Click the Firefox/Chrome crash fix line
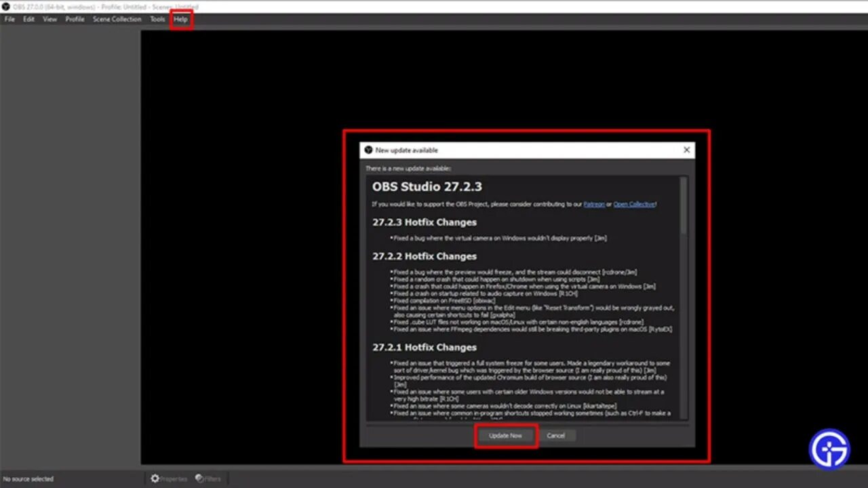The width and height of the screenshot is (868, 488). pyautogui.click(x=524, y=286)
